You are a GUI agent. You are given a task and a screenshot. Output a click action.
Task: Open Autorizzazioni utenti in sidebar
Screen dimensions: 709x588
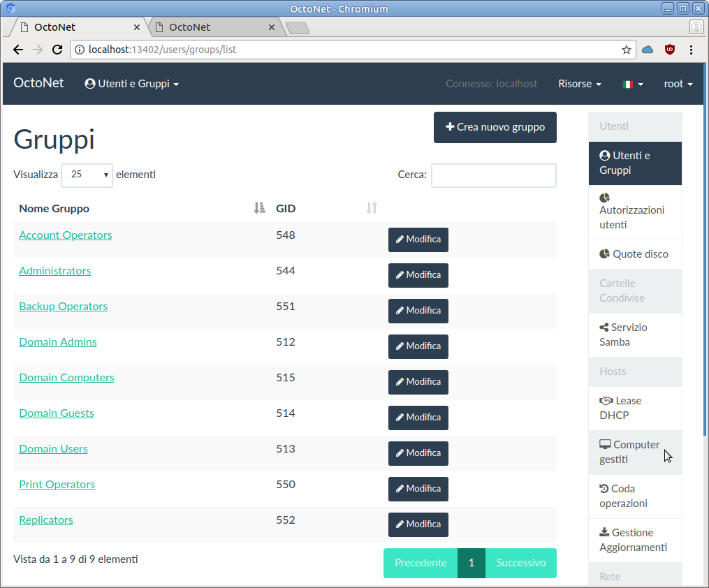(x=635, y=212)
